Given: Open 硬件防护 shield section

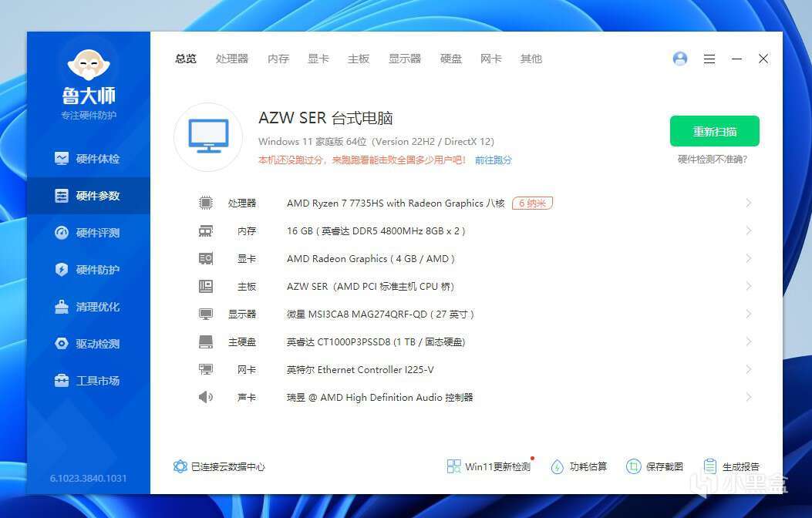Looking at the screenshot, I should (87, 270).
